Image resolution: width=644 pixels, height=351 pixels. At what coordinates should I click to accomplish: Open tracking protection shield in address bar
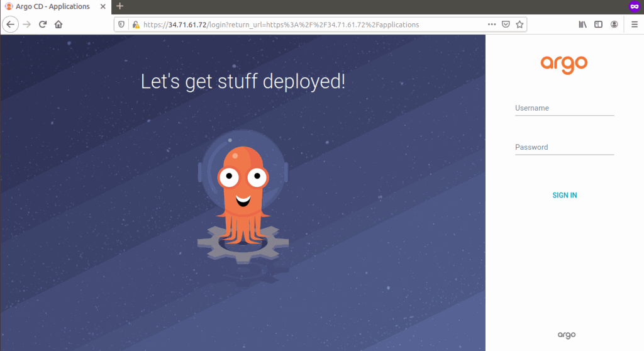click(x=121, y=25)
